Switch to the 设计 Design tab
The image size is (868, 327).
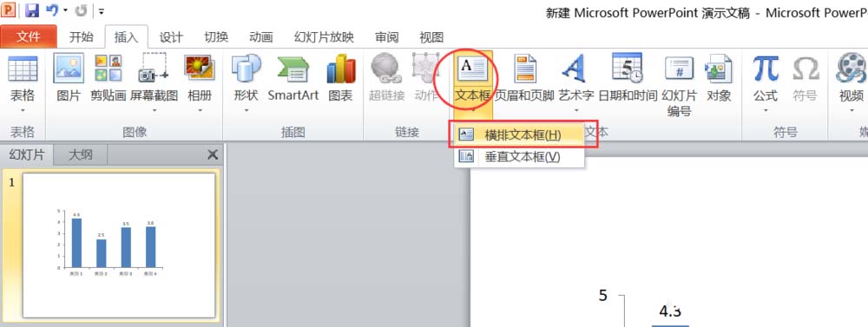[171, 37]
